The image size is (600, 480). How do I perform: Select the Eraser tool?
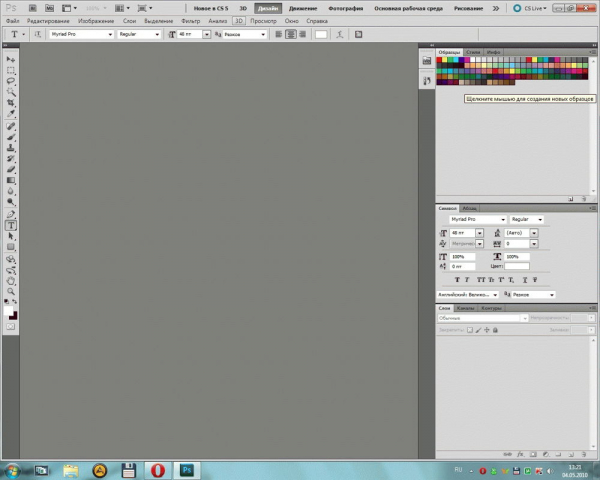pos(11,169)
